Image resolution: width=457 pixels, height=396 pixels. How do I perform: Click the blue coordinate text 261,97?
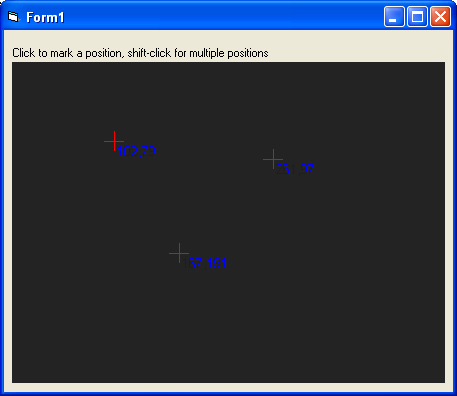295,169
